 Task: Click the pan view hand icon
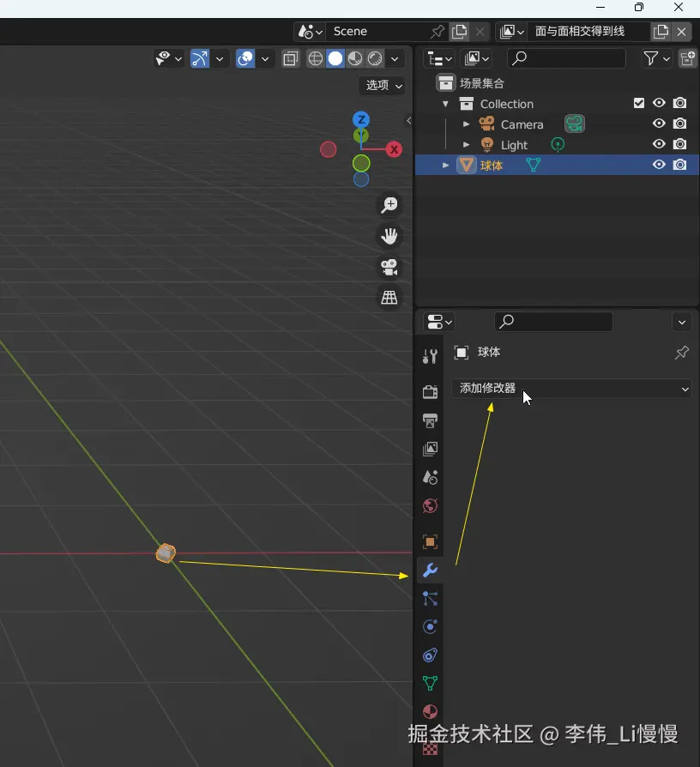pyautogui.click(x=389, y=236)
